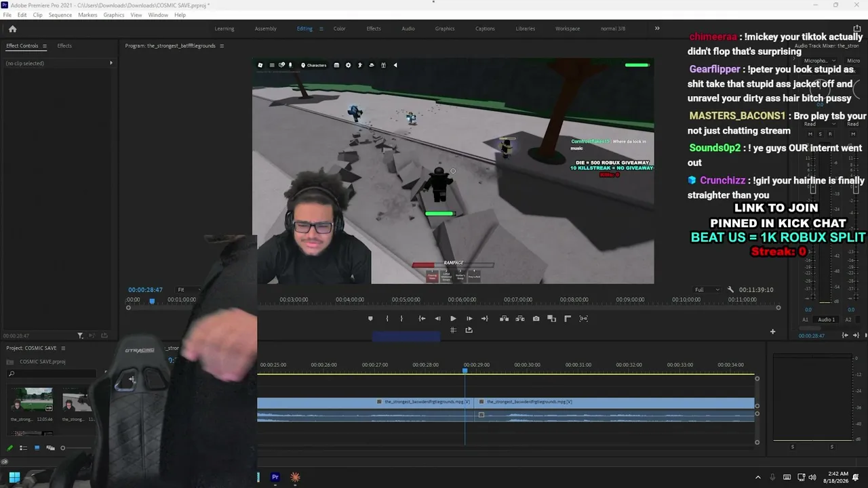Click the Lift button
The image size is (868, 488).
pyautogui.click(x=504, y=319)
